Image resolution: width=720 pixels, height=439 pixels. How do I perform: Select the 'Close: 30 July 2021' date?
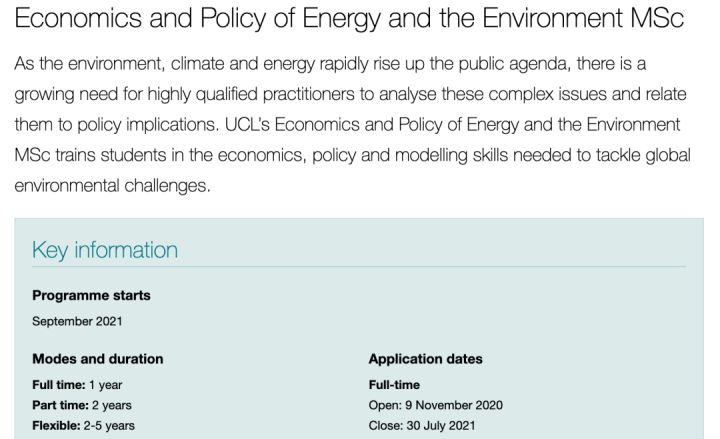click(422, 426)
